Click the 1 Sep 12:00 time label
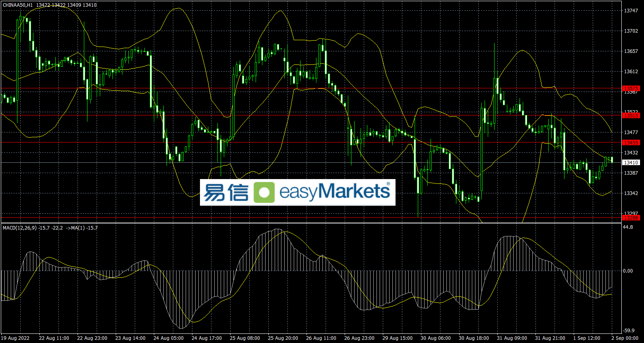 pos(587,338)
